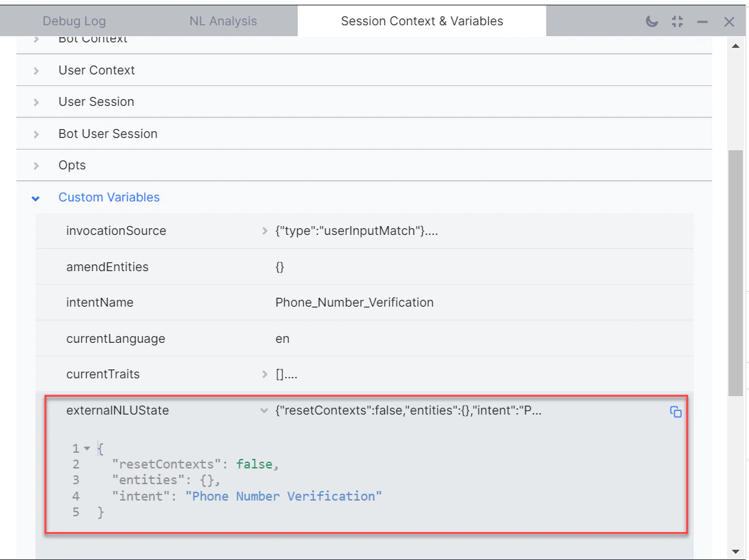This screenshot has height=560, width=749.
Task: Expand the User Session section
Action: 36,102
